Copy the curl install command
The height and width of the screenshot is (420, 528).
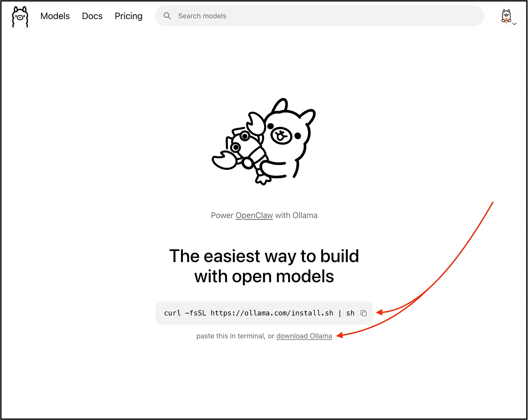pos(364,313)
